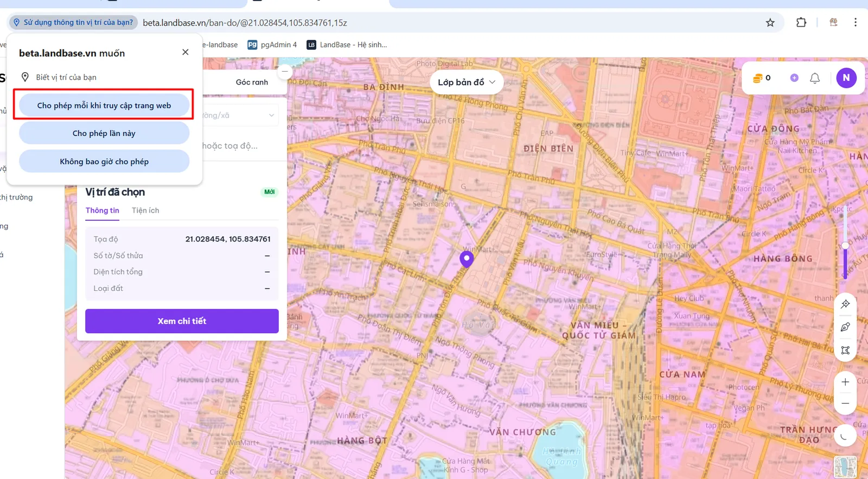Click the Số tờ/Số thửa label
The height and width of the screenshot is (479, 868).
point(118,256)
